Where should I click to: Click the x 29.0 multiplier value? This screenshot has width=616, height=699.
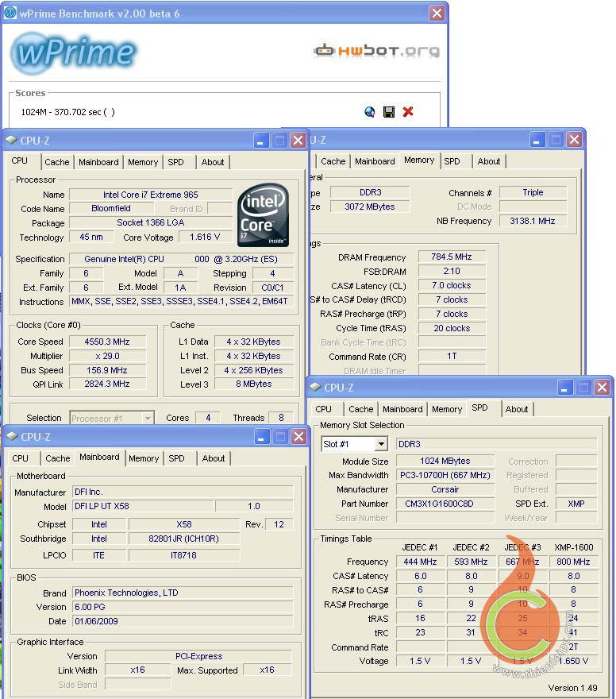107,356
